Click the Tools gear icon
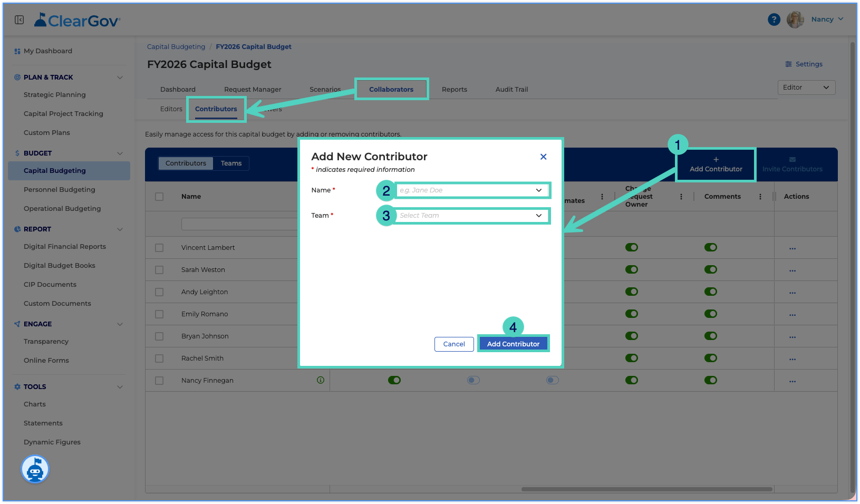This screenshot has width=860, height=504. (x=17, y=386)
